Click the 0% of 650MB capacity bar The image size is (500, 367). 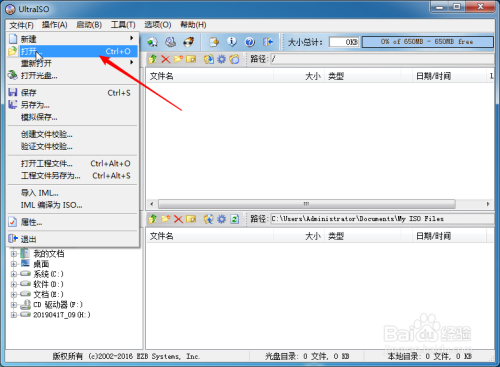point(427,42)
